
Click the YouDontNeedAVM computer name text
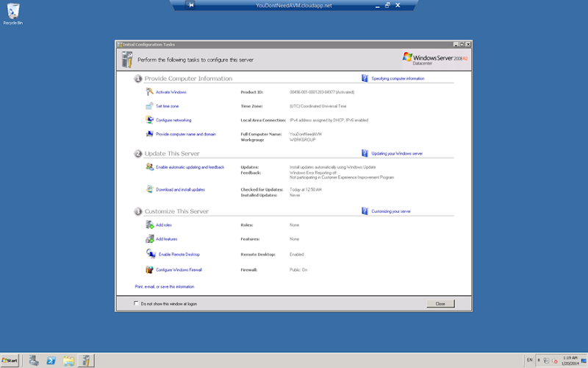[305, 134]
